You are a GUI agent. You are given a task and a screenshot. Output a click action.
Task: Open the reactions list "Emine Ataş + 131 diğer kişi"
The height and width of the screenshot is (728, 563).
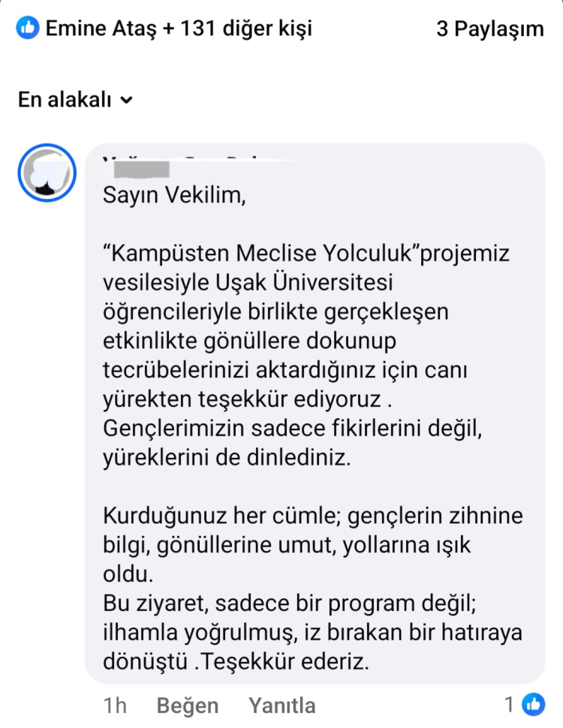(179, 29)
